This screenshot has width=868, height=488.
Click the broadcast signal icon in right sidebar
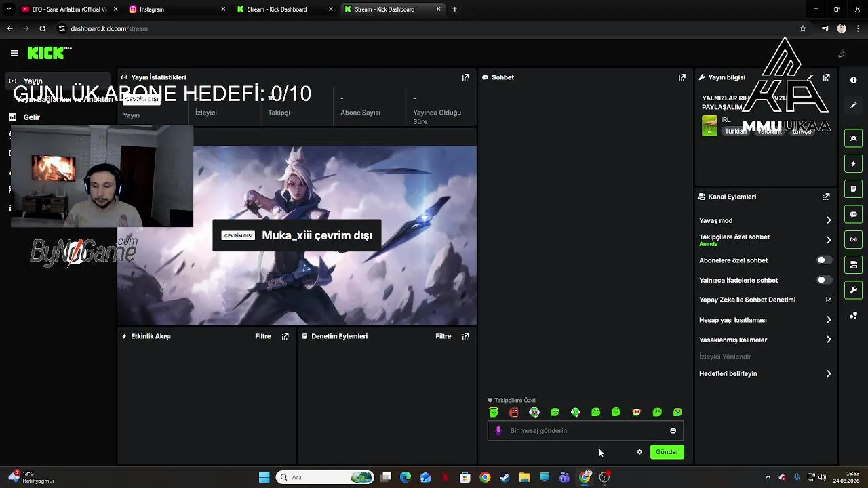(853, 239)
